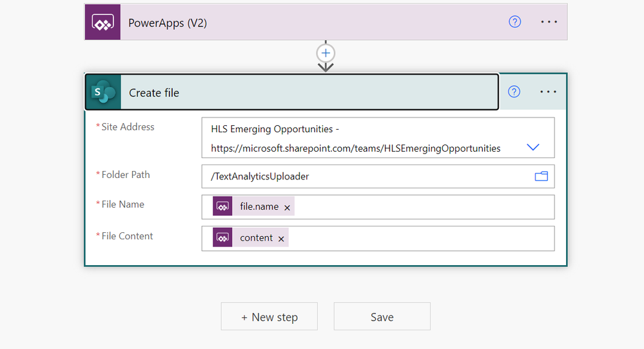Open the Folder Path folder picker

pos(541,176)
